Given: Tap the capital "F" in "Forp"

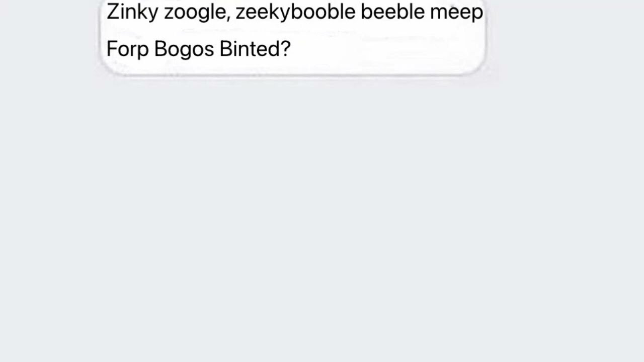Looking at the screenshot, I should point(112,49).
